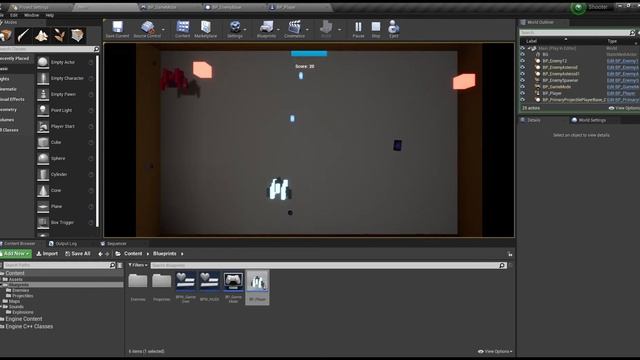The image size is (640, 360).
Task: Pick Empty Actor from placement list
Action: pyautogui.click(x=65, y=62)
